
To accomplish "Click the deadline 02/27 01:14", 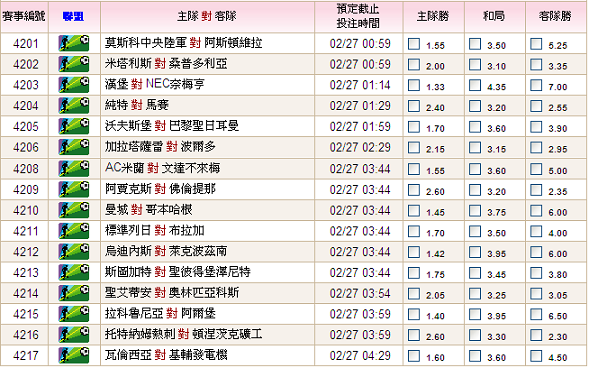I will click(x=360, y=85).
